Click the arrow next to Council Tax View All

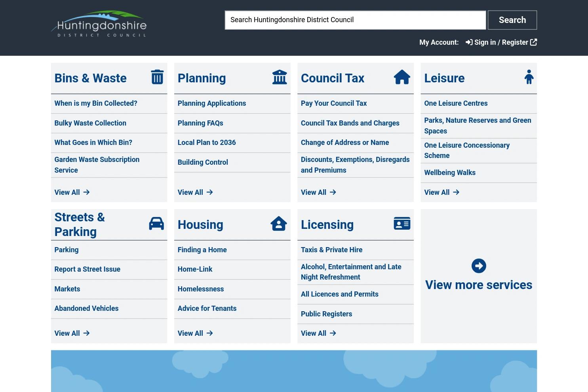click(x=333, y=192)
